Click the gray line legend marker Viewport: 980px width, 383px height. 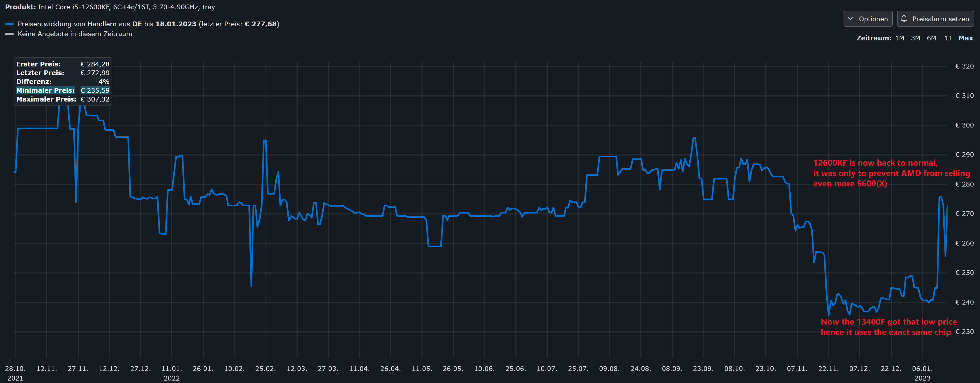[x=10, y=34]
